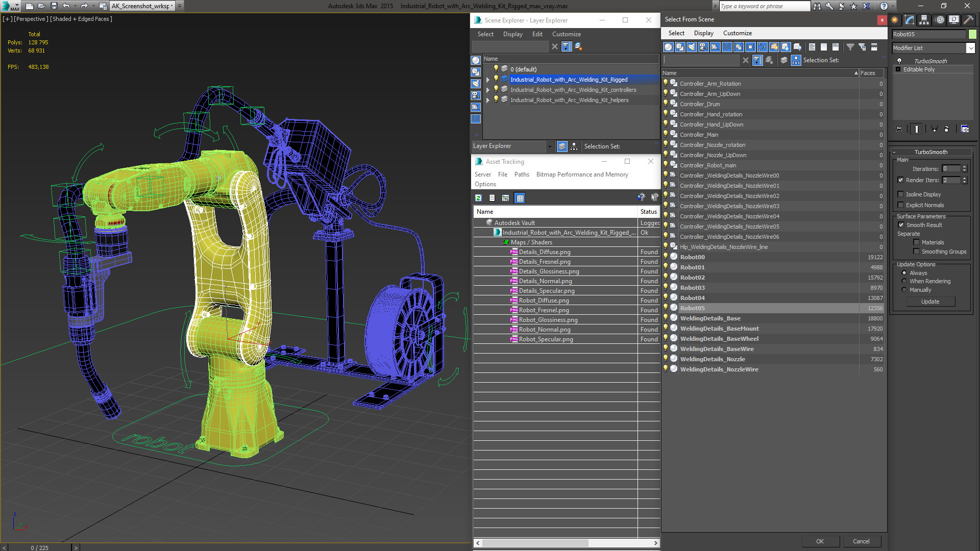Screen dimensions: 980x551
Task: Click Refresh icon in Asset Tracking toolbar
Action: (x=478, y=198)
